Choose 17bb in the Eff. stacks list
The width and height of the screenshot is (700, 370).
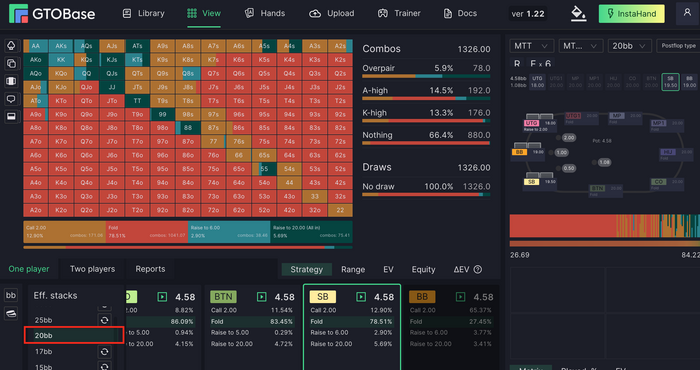click(43, 352)
